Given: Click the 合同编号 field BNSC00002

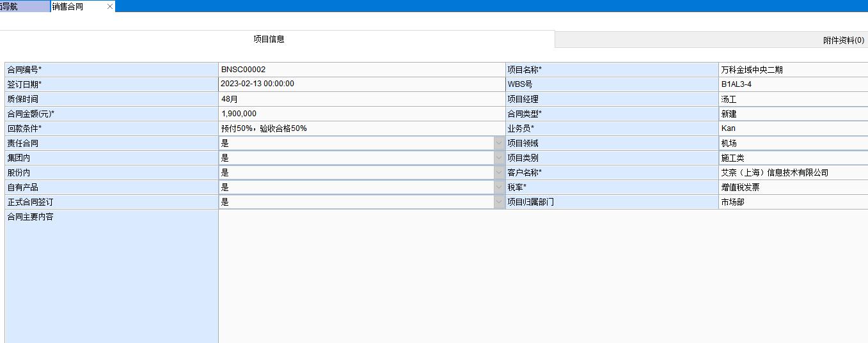Looking at the screenshot, I should pos(361,70).
